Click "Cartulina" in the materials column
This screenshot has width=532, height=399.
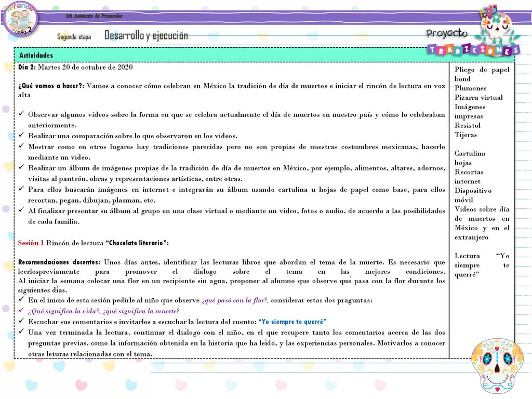(x=470, y=153)
